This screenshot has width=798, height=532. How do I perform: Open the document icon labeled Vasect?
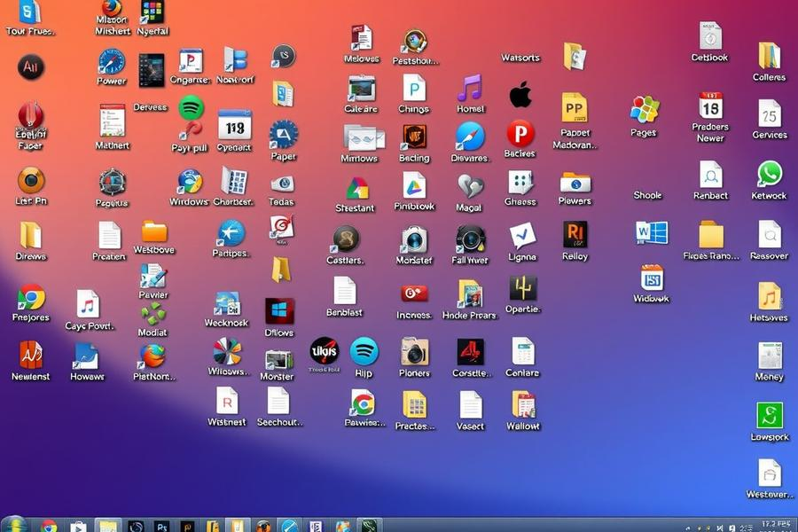[470, 404]
